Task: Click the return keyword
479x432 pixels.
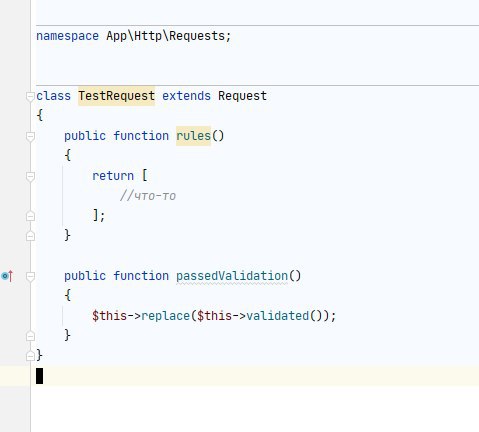Action: tap(113, 176)
